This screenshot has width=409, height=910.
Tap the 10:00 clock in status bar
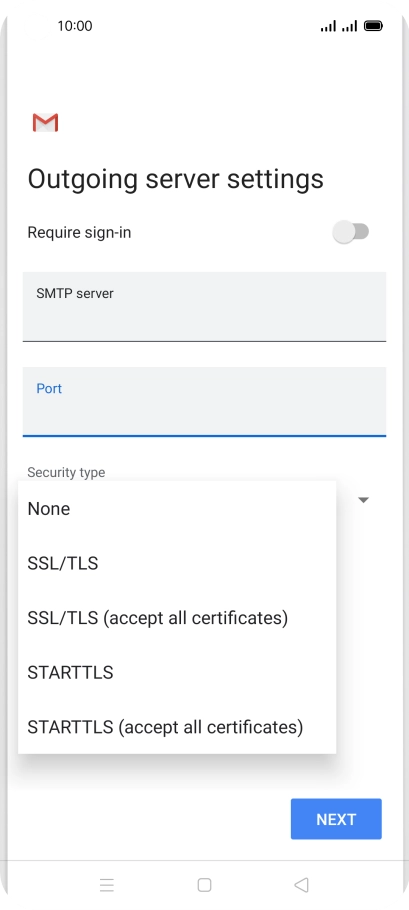(75, 26)
